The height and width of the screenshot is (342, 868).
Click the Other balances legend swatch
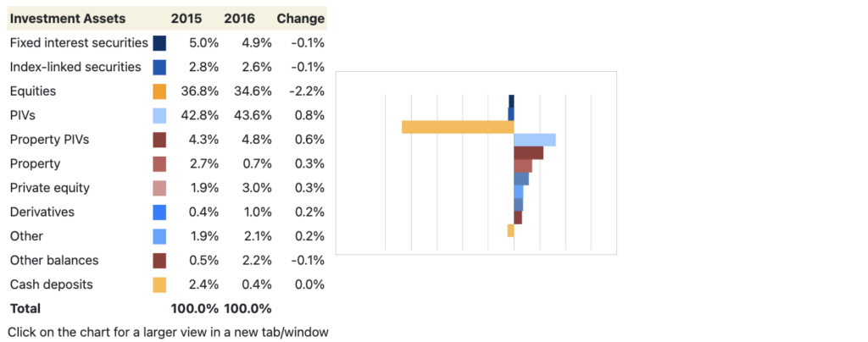[x=159, y=261]
